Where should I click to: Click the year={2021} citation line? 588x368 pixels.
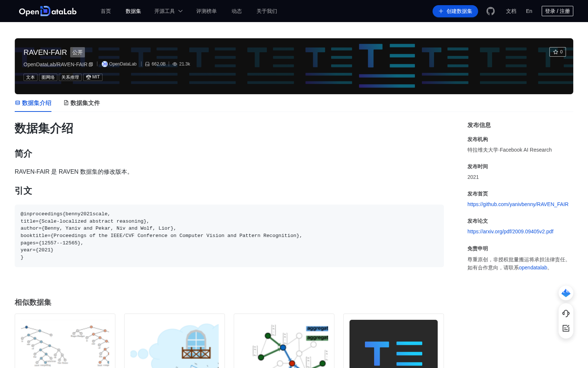point(37,250)
